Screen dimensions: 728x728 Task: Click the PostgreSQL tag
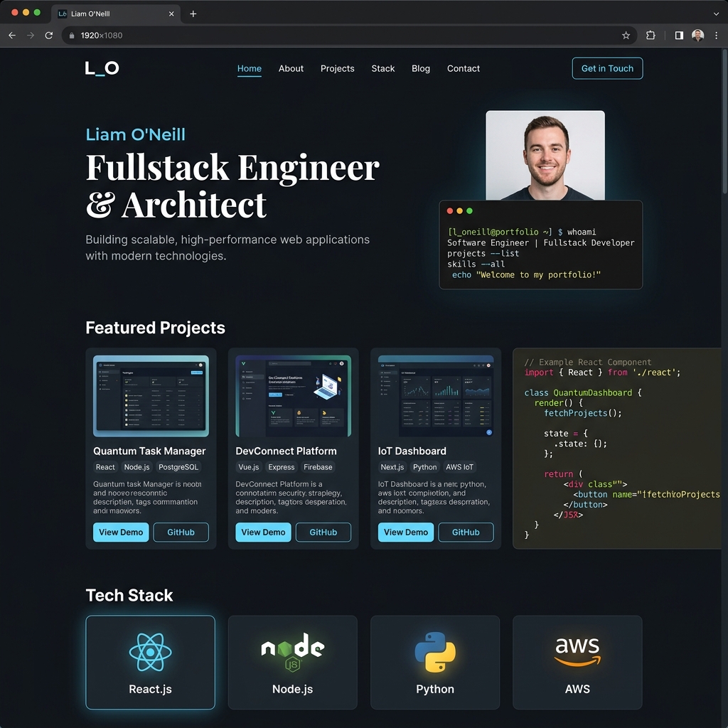click(178, 467)
